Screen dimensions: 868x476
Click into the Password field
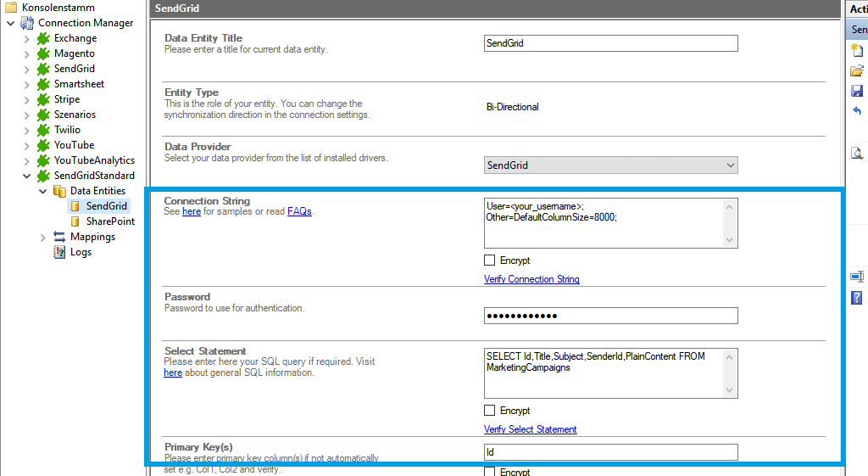point(610,316)
